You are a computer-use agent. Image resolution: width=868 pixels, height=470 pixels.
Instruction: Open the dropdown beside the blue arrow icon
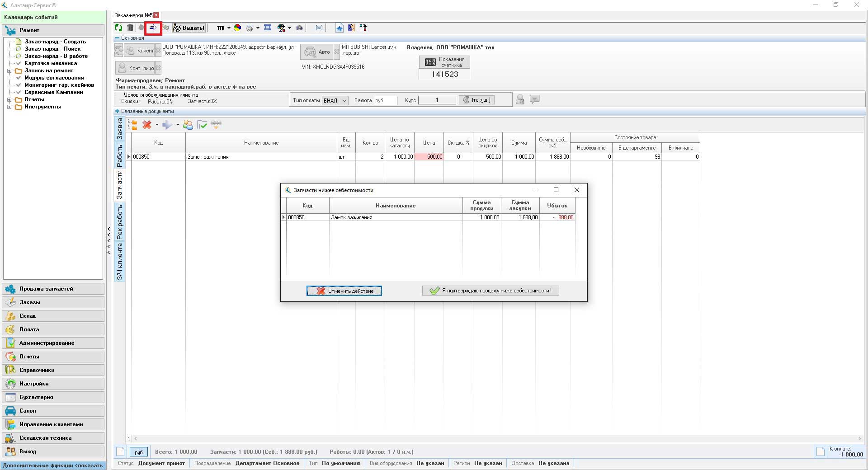(178, 125)
